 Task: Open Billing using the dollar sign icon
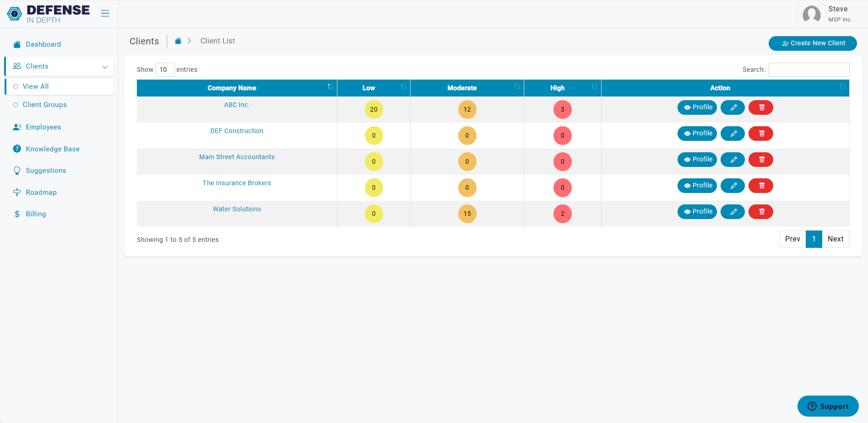point(17,214)
